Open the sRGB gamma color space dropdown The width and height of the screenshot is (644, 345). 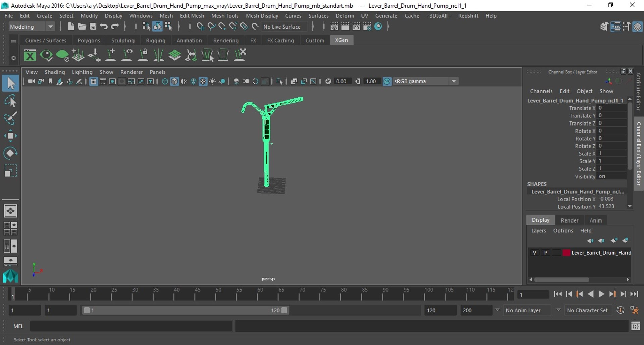coord(425,81)
